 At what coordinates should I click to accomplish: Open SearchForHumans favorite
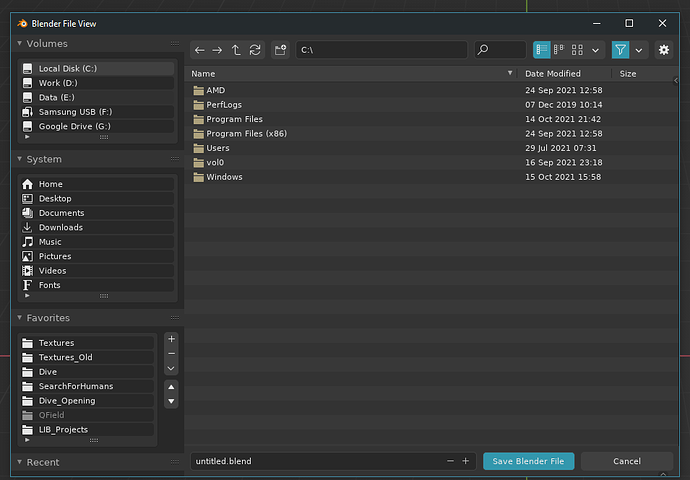pos(87,386)
